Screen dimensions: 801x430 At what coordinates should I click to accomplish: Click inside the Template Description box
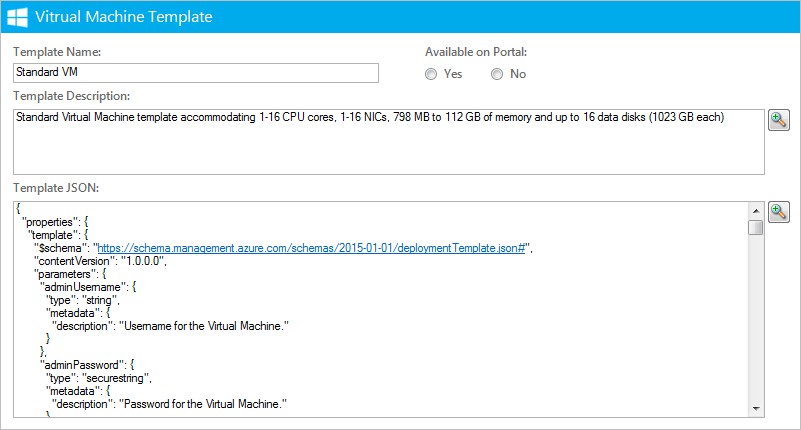tap(389, 141)
